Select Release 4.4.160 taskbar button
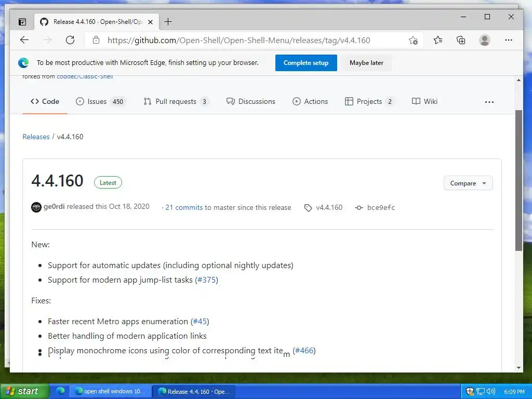The width and height of the screenshot is (532, 399). tap(193, 391)
